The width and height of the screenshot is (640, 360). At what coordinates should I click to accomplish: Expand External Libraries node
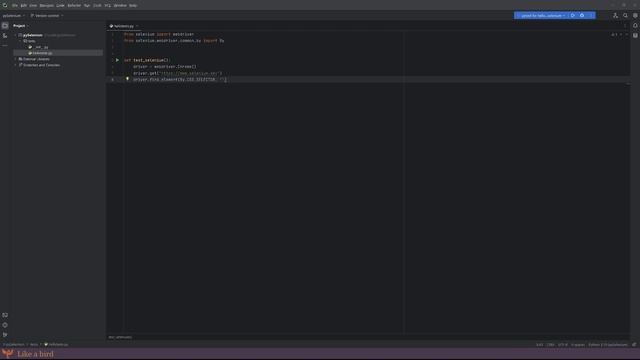[x=16, y=59]
